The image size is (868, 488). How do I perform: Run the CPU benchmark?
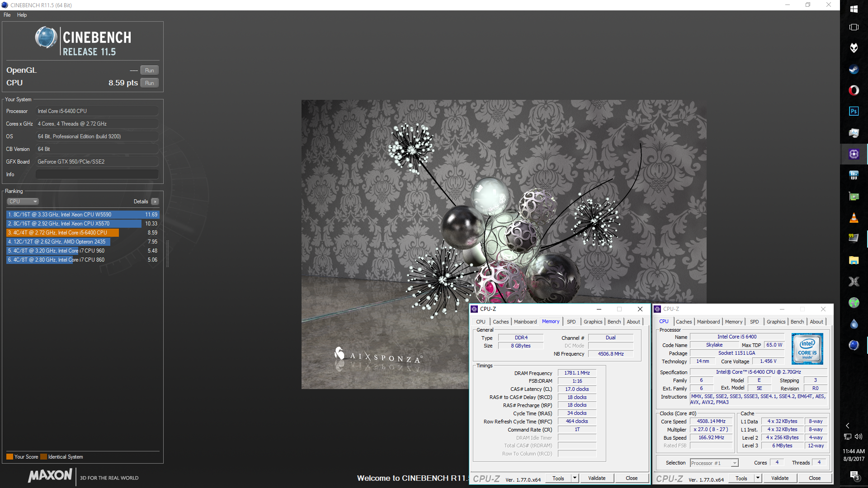click(149, 83)
